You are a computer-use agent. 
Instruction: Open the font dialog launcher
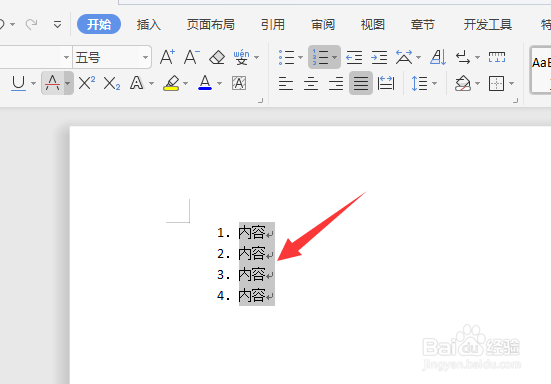point(260,101)
